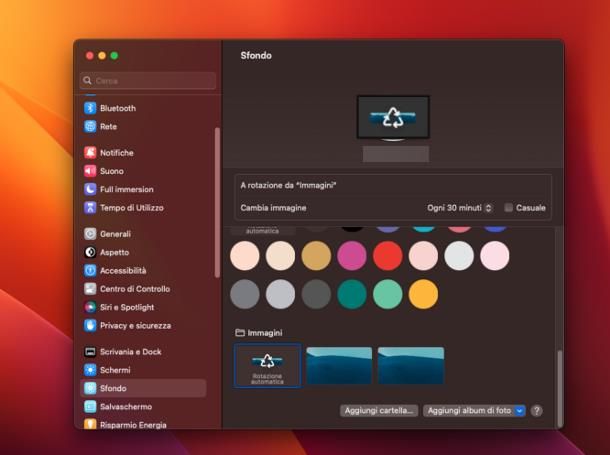This screenshot has width=610, height=455.
Task: Open Notifiche bell icon
Action: [90, 153]
